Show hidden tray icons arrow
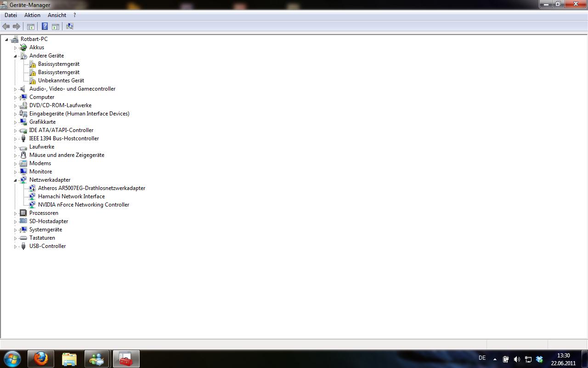The height and width of the screenshot is (368, 588). 495,359
